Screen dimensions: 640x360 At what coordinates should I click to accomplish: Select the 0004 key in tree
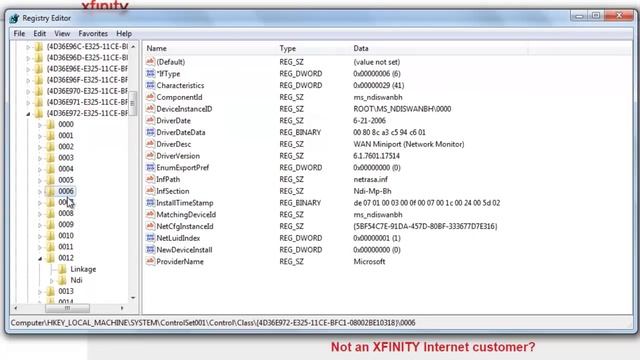pyautogui.click(x=66, y=169)
